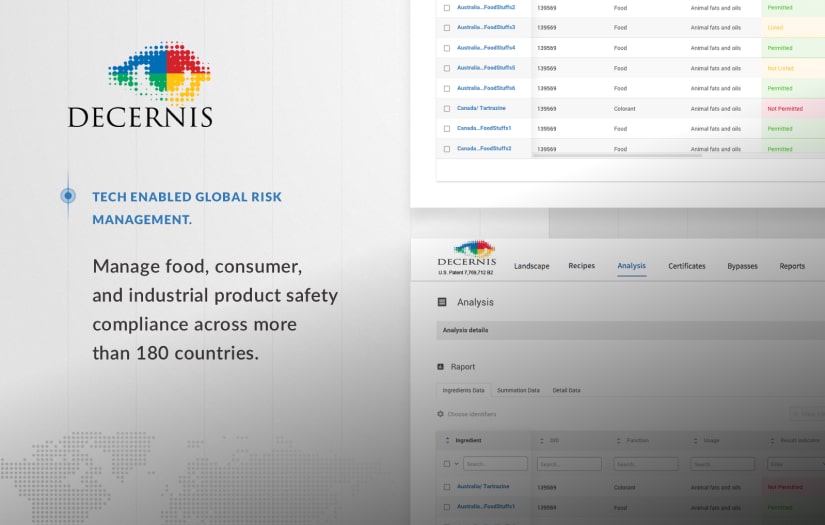The image size is (825, 525).
Task: Click 'Colorant' in Australia/ Tartrazine row
Action: pos(625,488)
